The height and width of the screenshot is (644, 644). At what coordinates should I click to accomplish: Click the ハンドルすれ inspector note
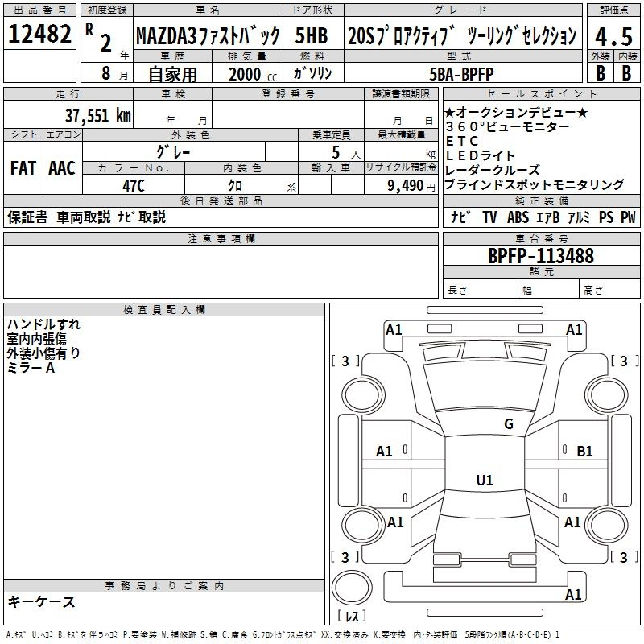pos(43,324)
